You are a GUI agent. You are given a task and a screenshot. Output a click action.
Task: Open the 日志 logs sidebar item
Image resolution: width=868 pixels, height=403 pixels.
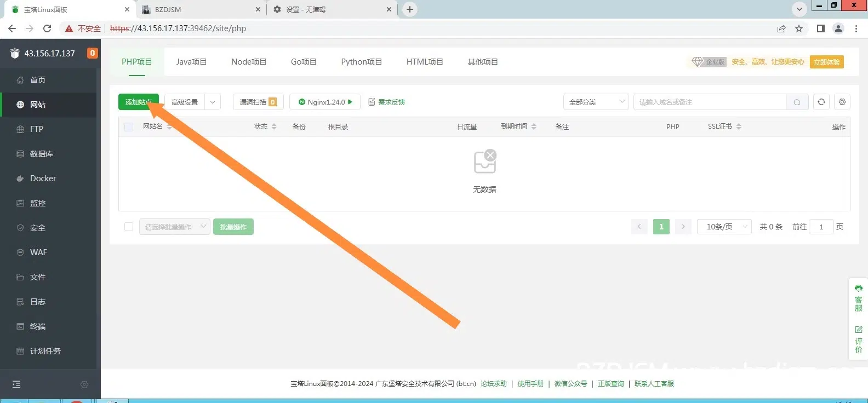(x=48, y=302)
